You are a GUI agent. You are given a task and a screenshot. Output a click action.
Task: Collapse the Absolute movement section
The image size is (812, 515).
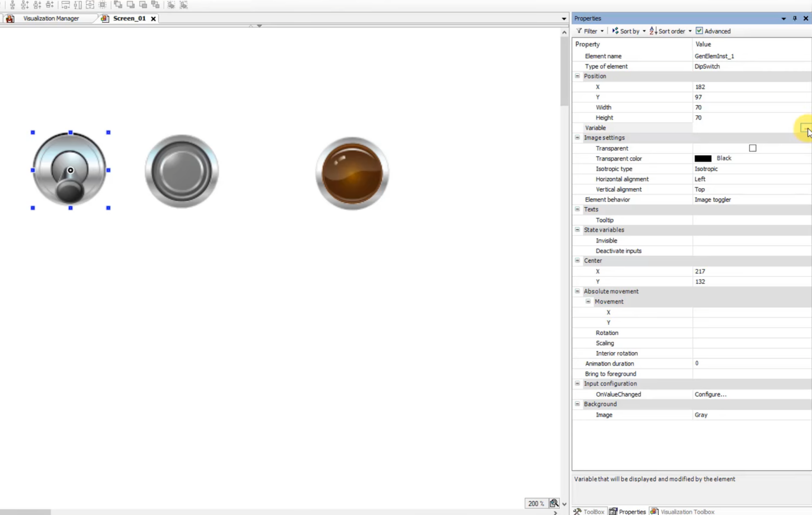point(577,292)
